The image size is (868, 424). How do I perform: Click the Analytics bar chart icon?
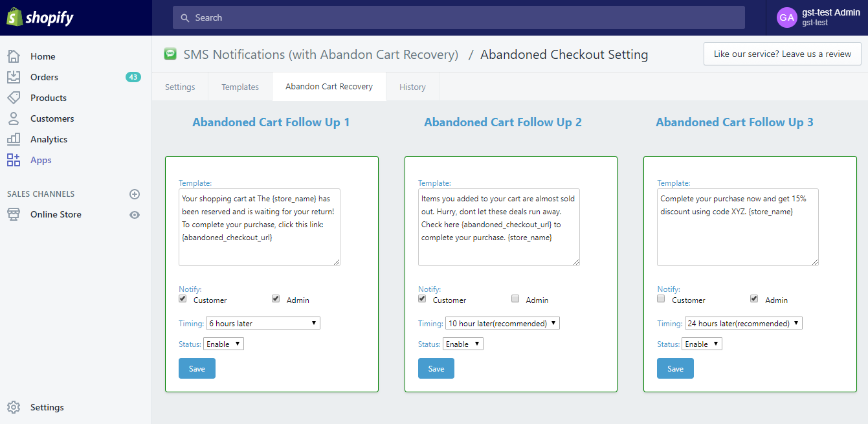14,139
